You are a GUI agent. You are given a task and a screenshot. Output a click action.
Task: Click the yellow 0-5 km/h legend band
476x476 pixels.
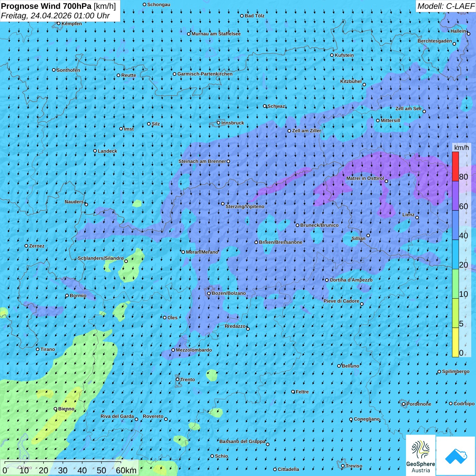(x=455, y=342)
